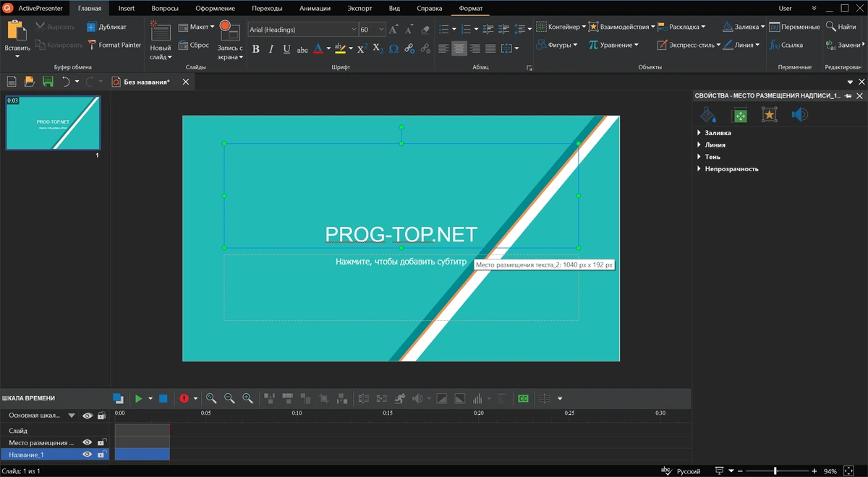Increase font size with larger A
Viewport: 868px width, 477px height.
393,30
